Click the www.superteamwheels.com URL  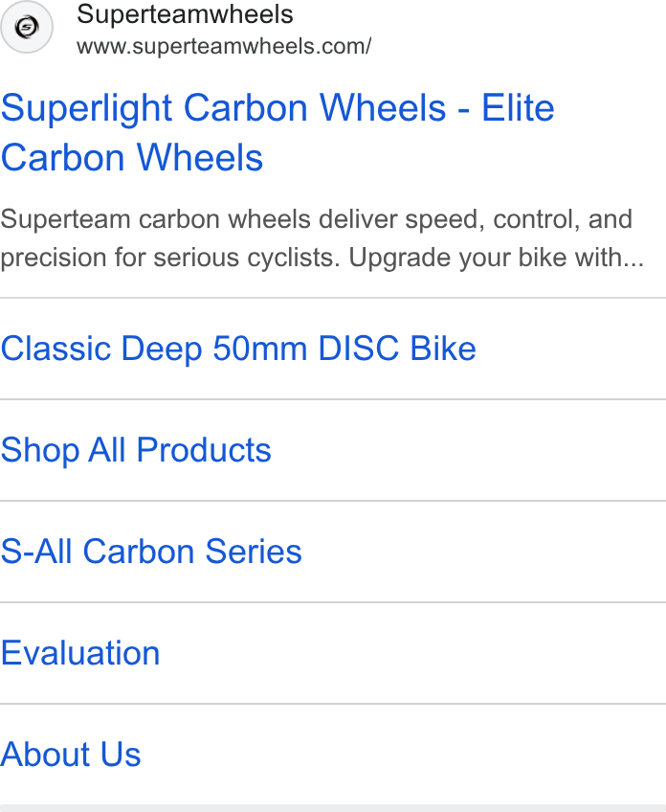pos(224,47)
